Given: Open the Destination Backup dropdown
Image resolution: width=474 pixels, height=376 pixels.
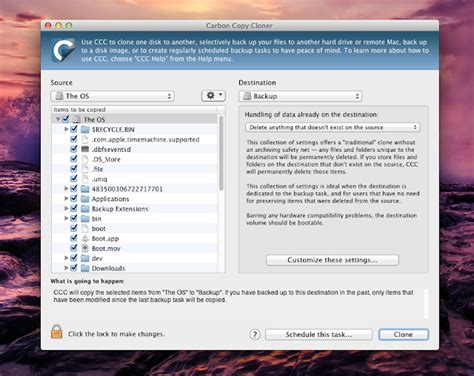Looking at the screenshot, I should [x=300, y=96].
